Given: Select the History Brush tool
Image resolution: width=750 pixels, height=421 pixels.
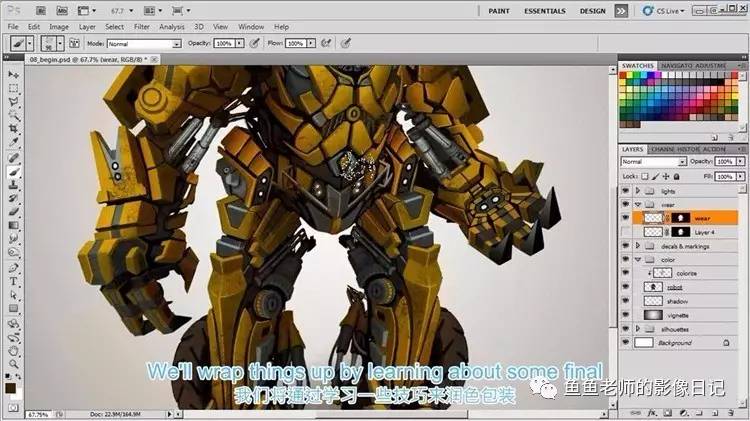Looking at the screenshot, I should coord(13,198).
